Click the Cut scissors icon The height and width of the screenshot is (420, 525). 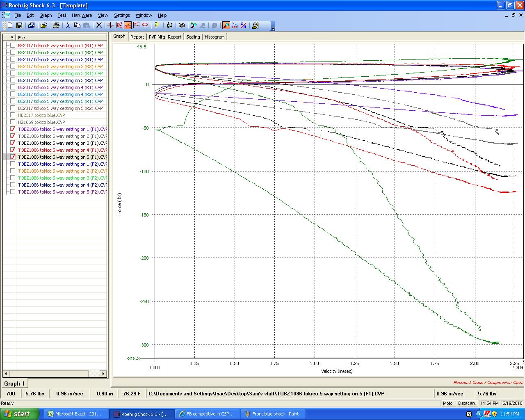coord(68,25)
